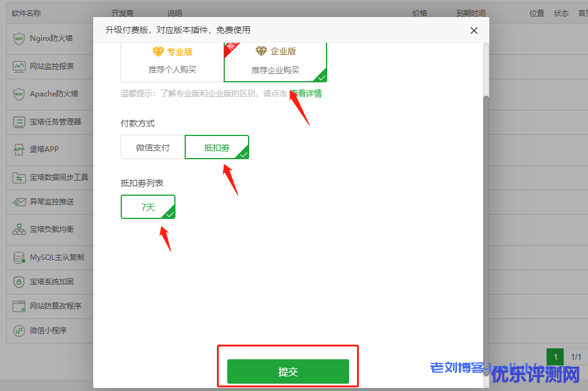Click the Nginx firewall WAF shield icon
The width and height of the screenshot is (588, 391).
click(19, 38)
